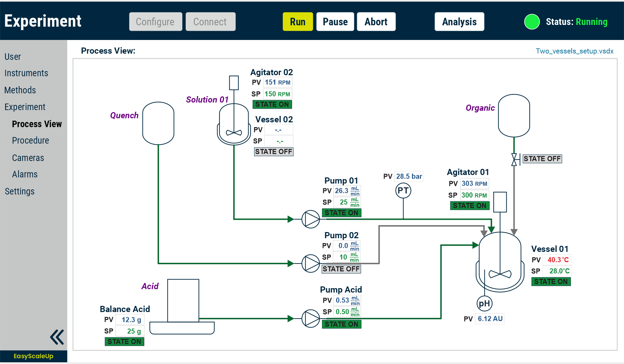Click the PT pressure transmitter icon
The width and height of the screenshot is (624, 364).
click(x=403, y=190)
